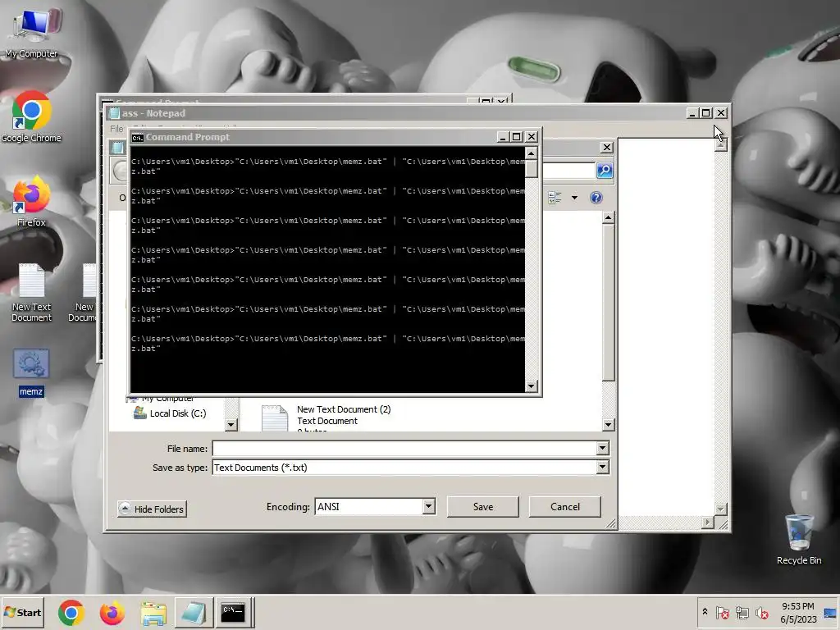The image size is (840, 630).
Task: Maximize the front Command Prompt window
Action: [517, 137]
